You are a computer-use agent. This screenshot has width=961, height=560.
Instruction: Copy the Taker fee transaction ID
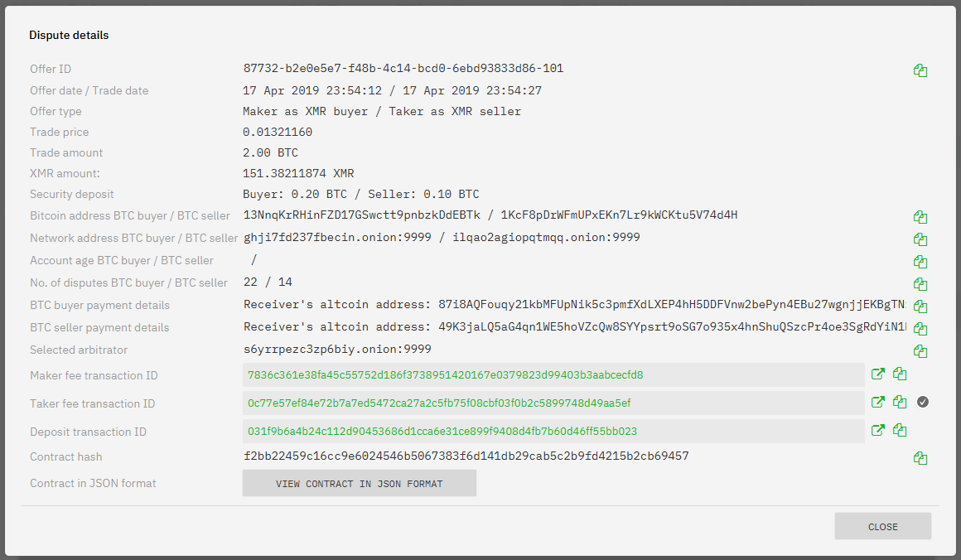click(900, 403)
